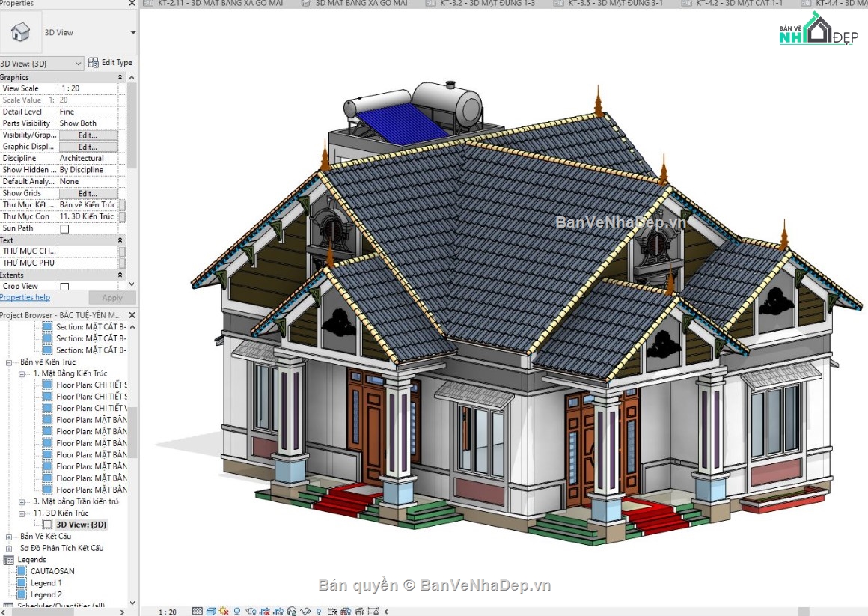Open Temporary View Properties icon
The height and width of the screenshot is (616, 868).
[332, 611]
